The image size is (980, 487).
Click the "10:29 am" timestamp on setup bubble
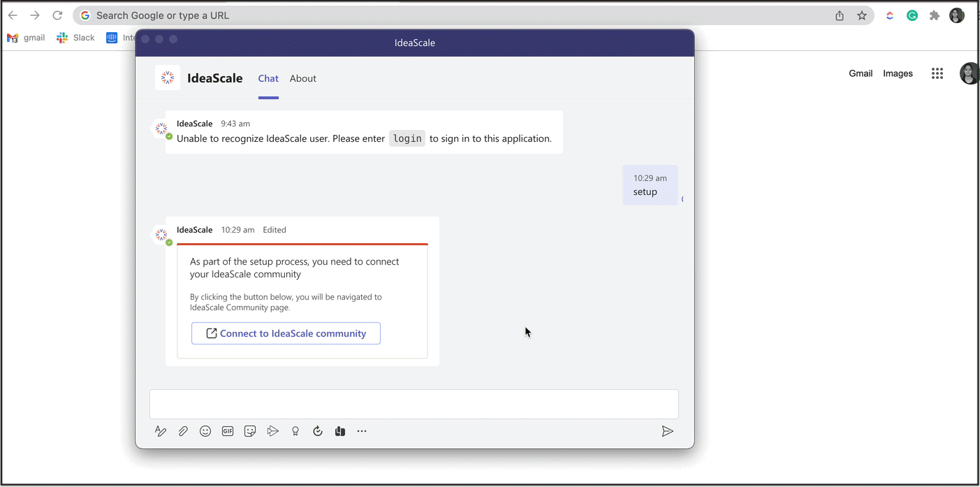pos(650,178)
